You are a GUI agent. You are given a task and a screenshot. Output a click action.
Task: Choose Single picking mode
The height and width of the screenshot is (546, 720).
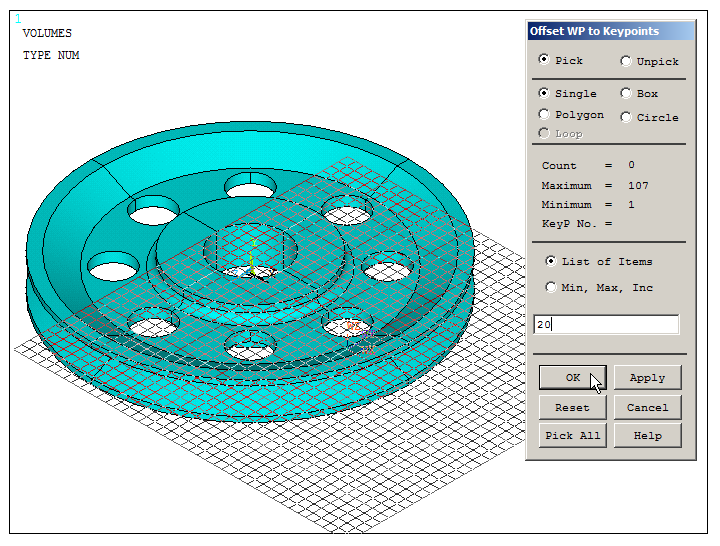coord(544,93)
